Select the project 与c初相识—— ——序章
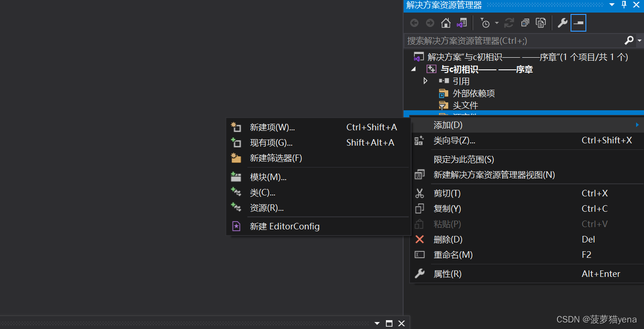The image size is (644, 329). coord(486,69)
